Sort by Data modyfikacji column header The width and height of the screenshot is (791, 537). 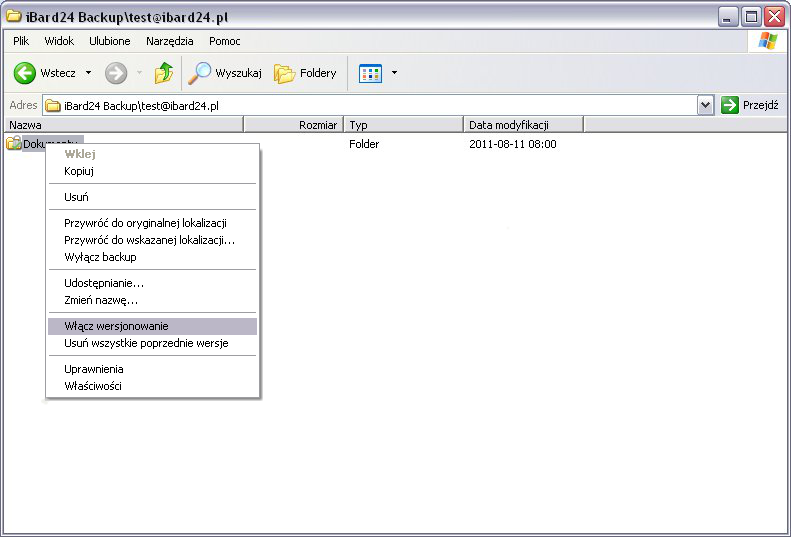523,125
